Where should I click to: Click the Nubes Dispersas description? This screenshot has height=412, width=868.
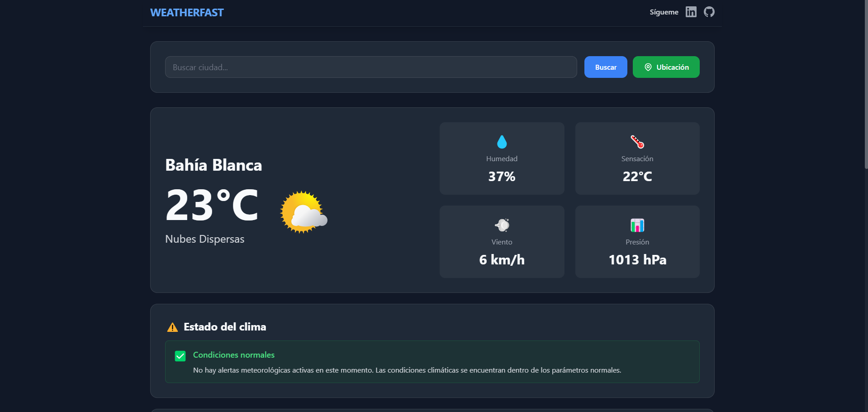(x=204, y=239)
